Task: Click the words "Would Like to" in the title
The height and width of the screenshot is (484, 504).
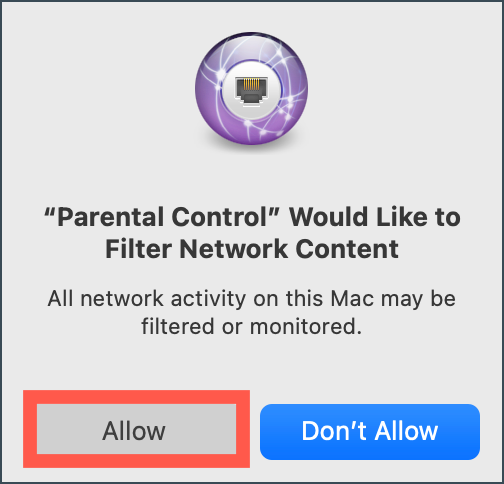Action: [x=375, y=217]
